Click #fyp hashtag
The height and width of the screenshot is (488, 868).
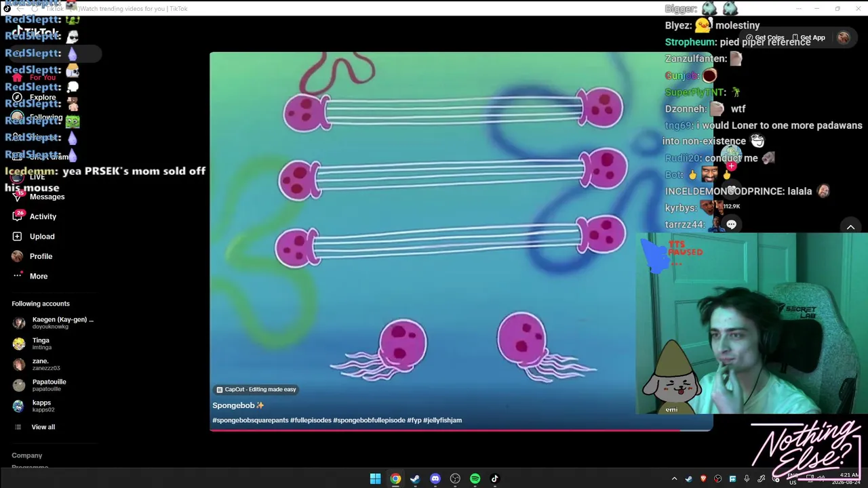pyautogui.click(x=414, y=420)
